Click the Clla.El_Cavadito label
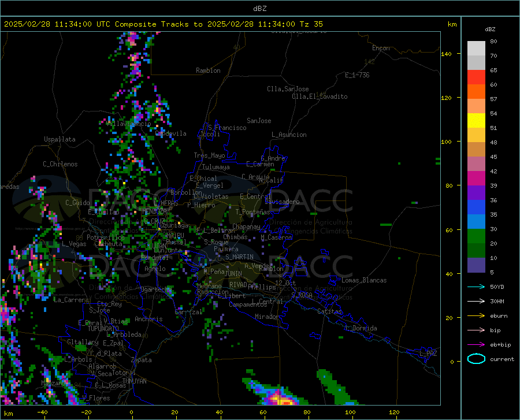This screenshot has width=520, height=420. pyautogui.click(x=320, y=96)
